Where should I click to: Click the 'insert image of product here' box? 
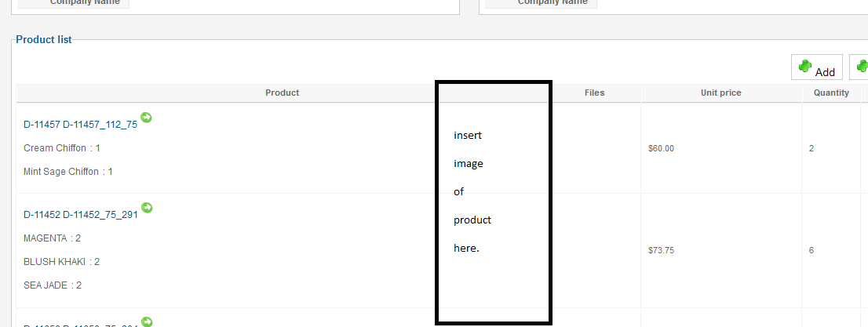tap(493, 202)
